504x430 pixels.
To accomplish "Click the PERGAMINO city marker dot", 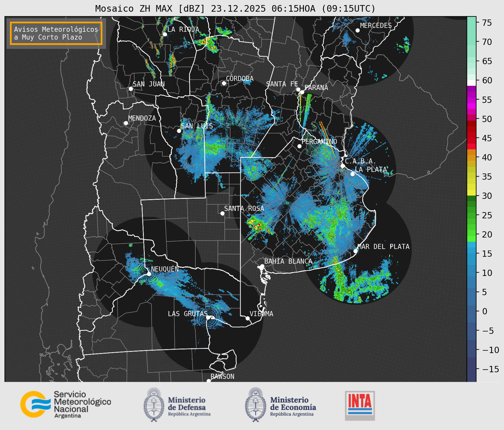I will 299,146.
